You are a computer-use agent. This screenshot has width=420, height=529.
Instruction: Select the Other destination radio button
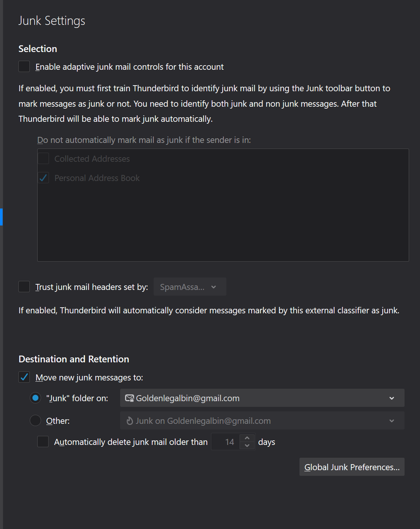[35, 421]
